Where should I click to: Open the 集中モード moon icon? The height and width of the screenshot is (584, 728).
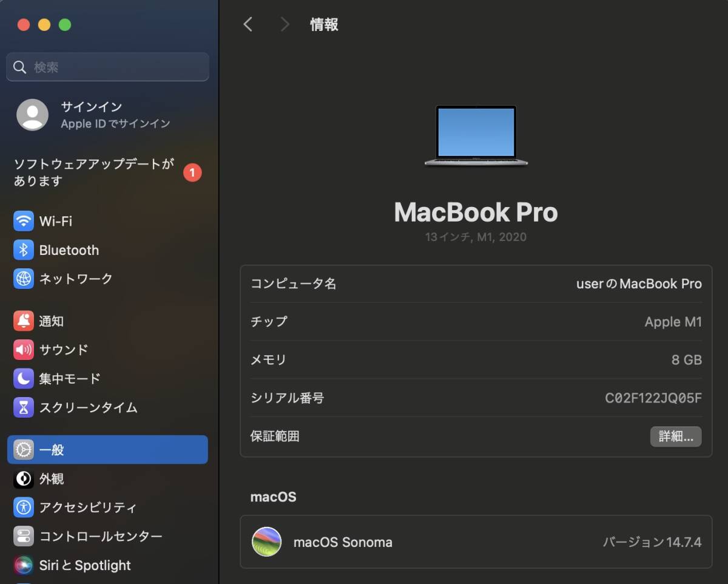point(24,379)
